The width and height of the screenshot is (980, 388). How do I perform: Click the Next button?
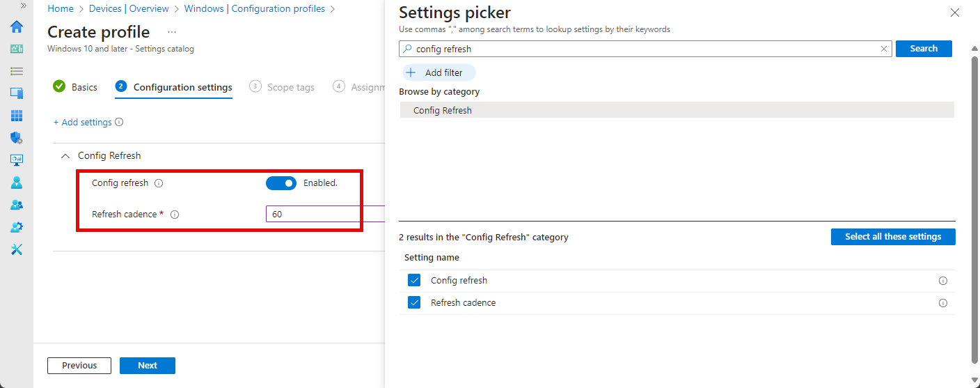coord(148,365)
